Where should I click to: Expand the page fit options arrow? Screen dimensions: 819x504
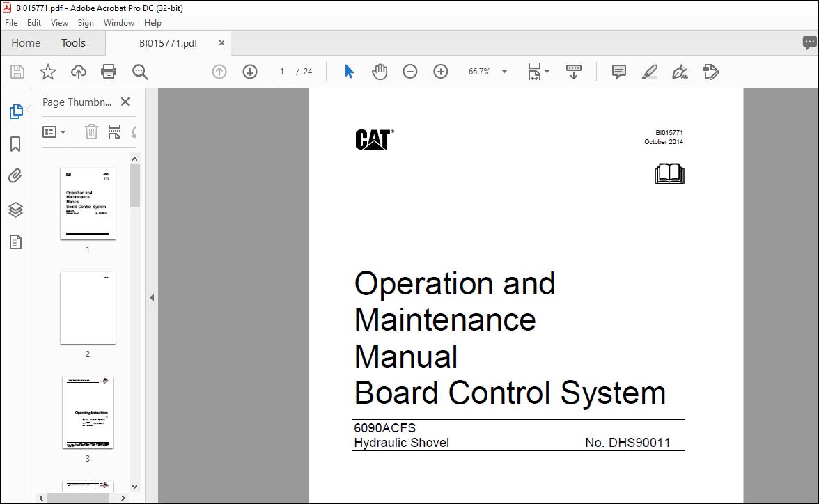(x=547, y=72)
